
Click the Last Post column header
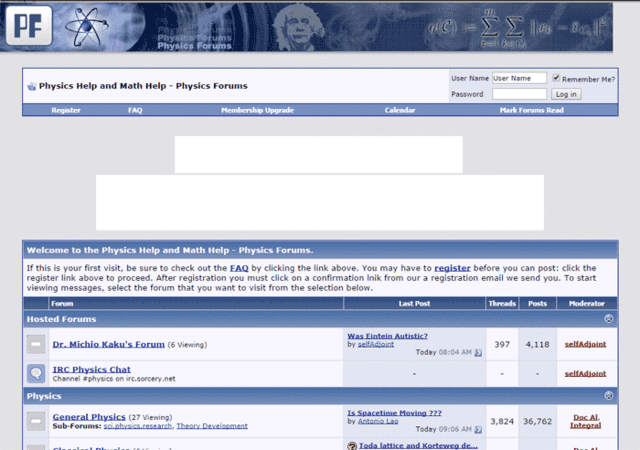pos(414,303)
